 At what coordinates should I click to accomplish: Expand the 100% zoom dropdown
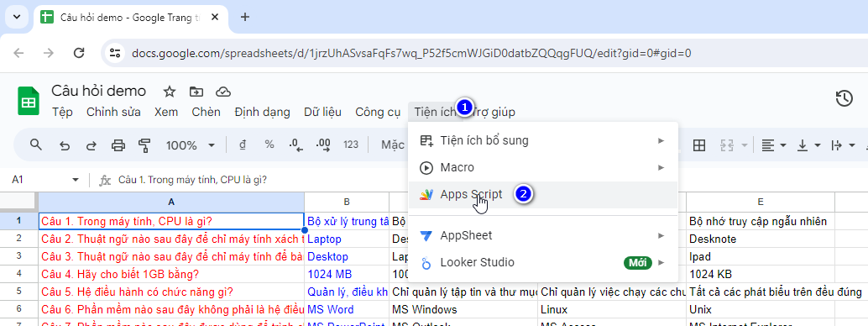(212, 146)
